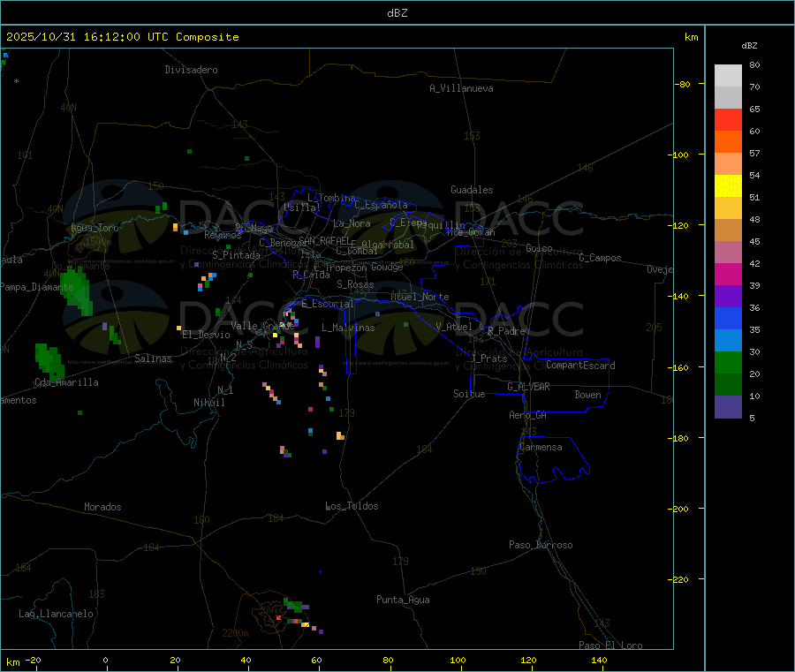Click the dark green 10-20 dBZ legend swatch
Screen dimensions: 795x672
coord(728,385)
